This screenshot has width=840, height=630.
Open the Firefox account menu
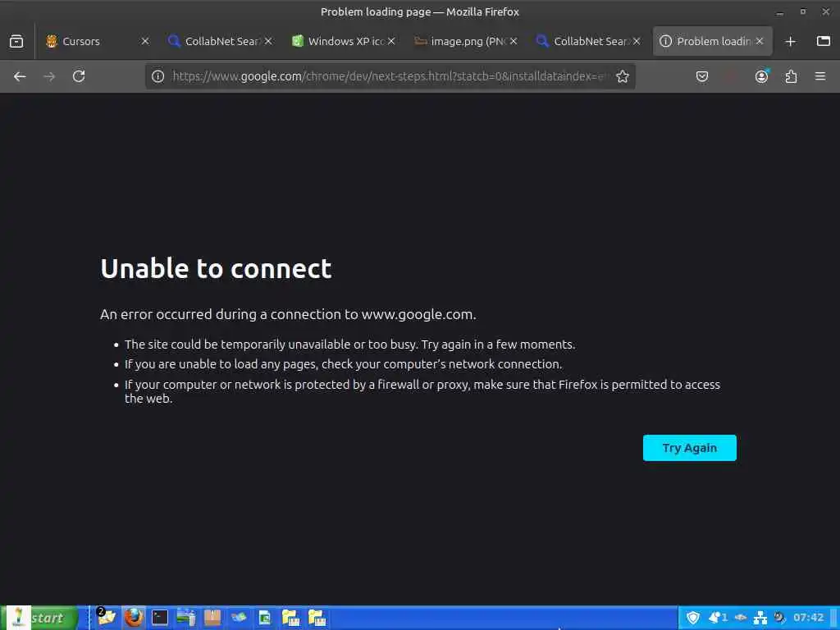[x=761, y=76]
